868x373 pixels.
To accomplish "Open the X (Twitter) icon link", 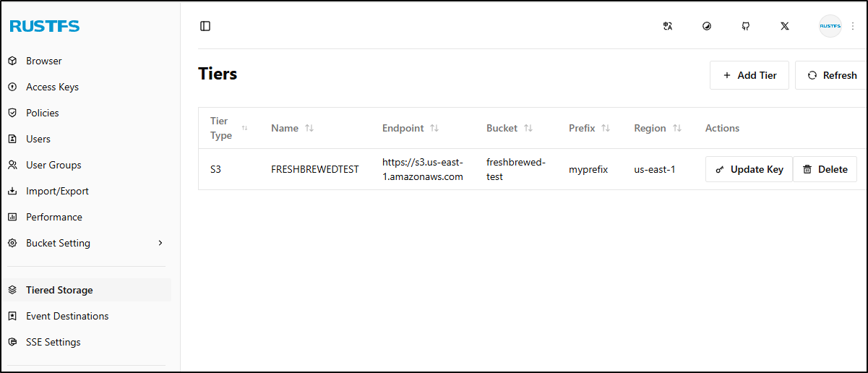I will (785, 26).
